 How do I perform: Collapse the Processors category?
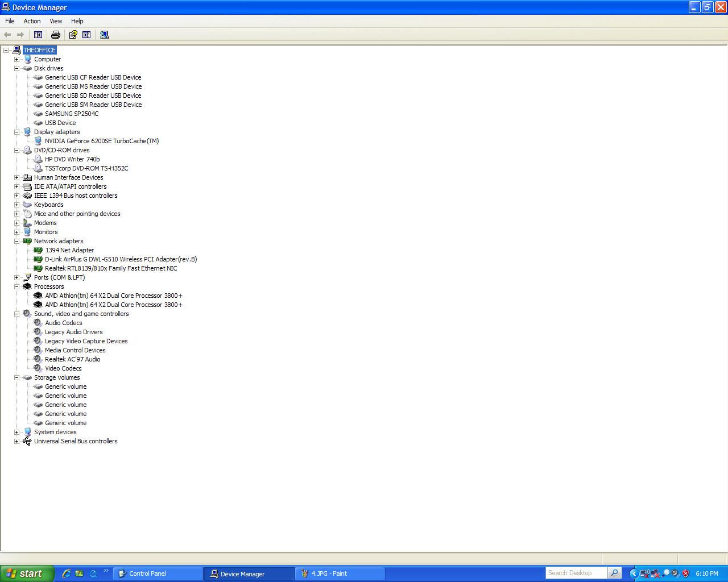click(x=16, y=286)
